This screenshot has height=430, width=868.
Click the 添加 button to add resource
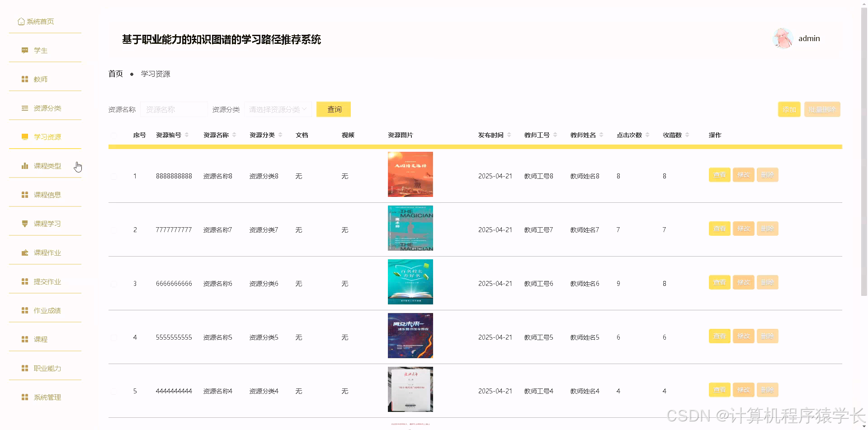tap(789, 109)
